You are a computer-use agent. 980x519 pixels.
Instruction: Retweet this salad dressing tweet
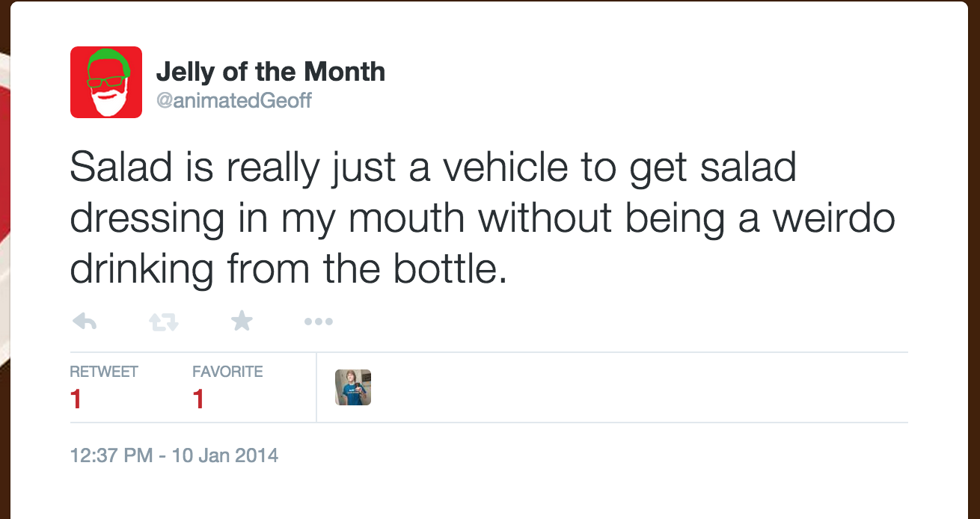pyautogui.click(x=163, y=322)
